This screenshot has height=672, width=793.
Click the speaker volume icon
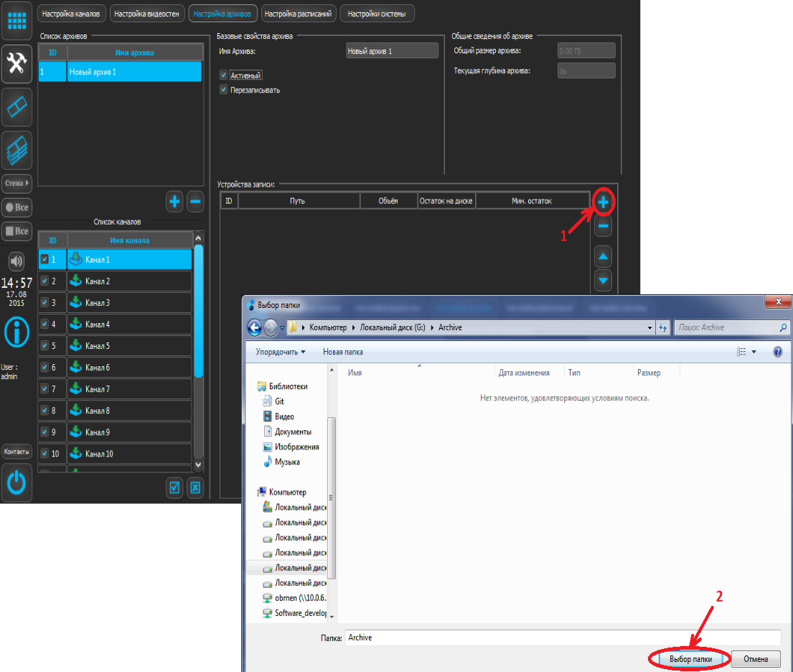[x=17, y=261]
